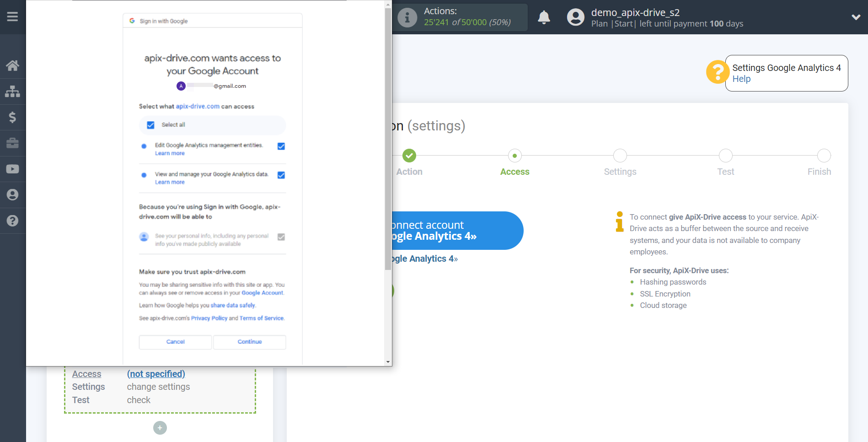Image resolution: width=868 pixels, height=442 pixels.
Task: Select the Home icon in sidebar
Action: point(13,65)
